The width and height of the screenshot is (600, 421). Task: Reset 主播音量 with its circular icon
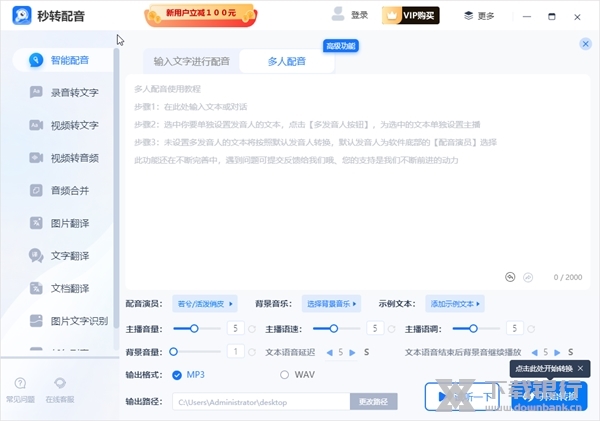[252, 329]
